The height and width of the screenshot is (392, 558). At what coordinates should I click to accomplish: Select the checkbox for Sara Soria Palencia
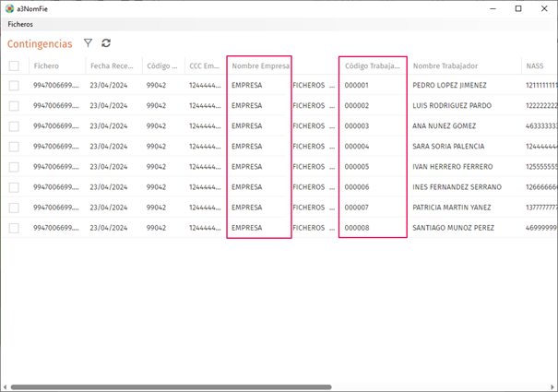click(x=14, y=147)
